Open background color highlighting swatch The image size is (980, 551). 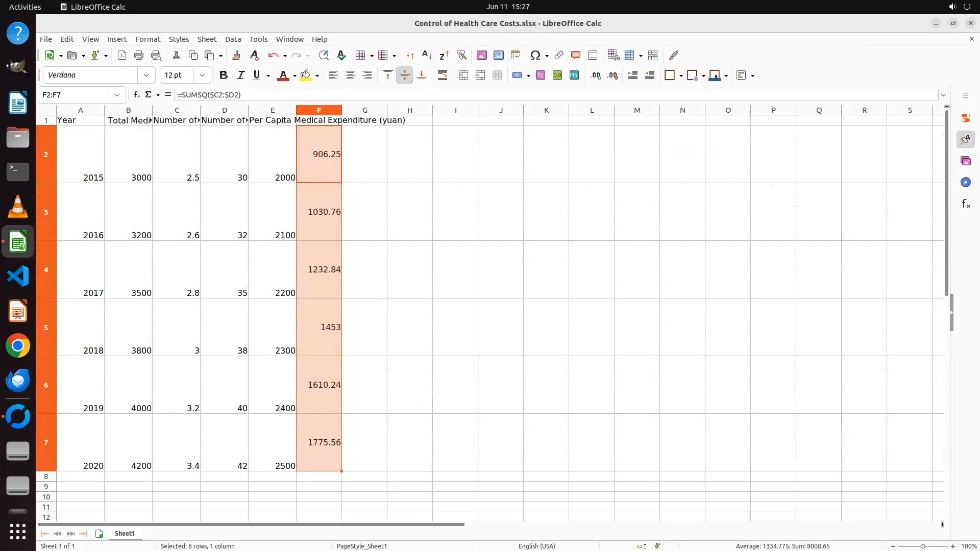click(305, 76)
